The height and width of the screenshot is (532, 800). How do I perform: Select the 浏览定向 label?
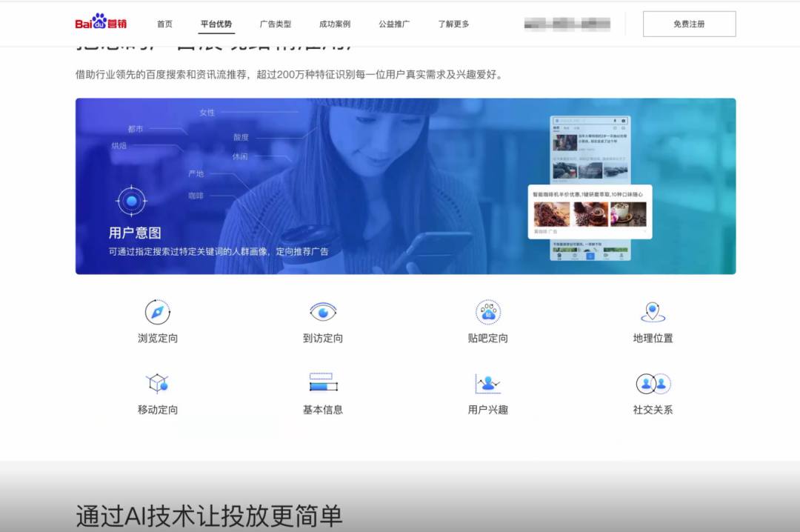pos(158,338)
